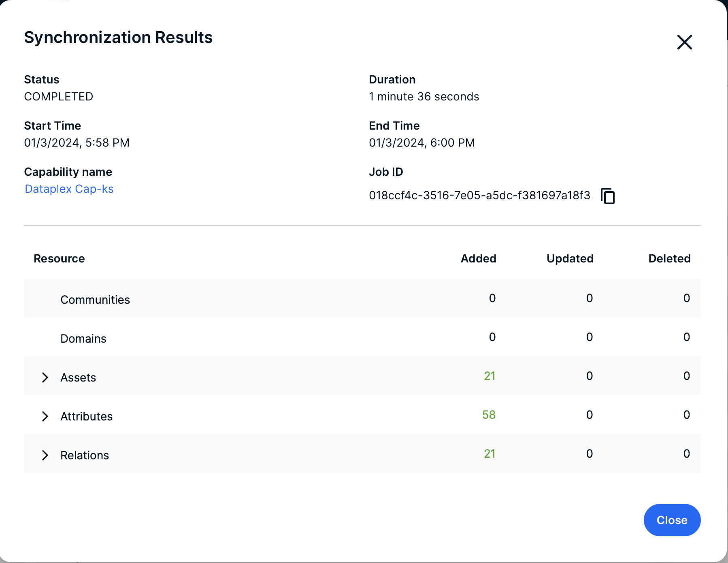
Task: Expand the Relations row chevron
Action: (45, 455)
